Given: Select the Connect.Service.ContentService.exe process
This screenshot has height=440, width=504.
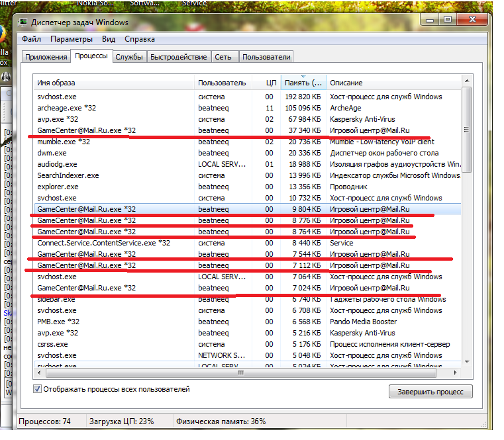Looking at the screenshot, I should [x=248, y=243].
